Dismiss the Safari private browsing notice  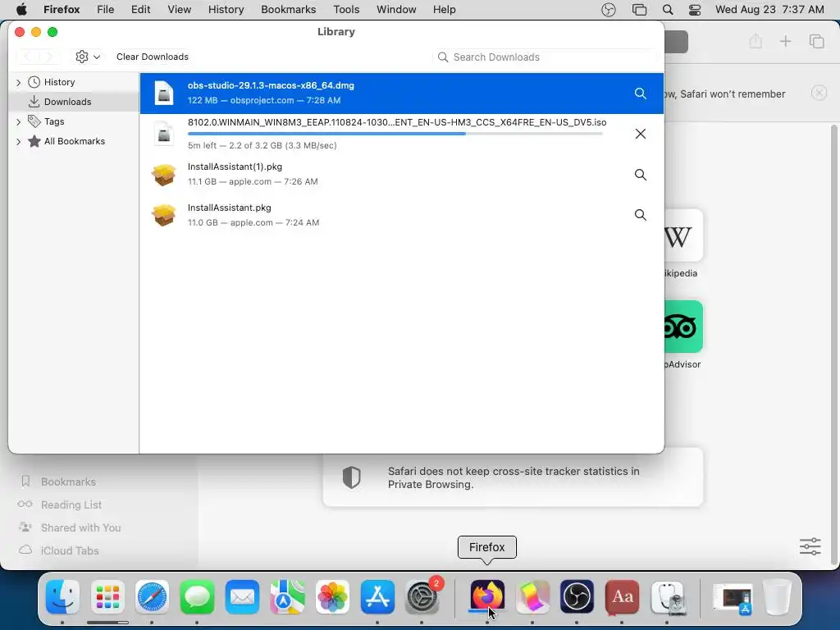point(819,94)
